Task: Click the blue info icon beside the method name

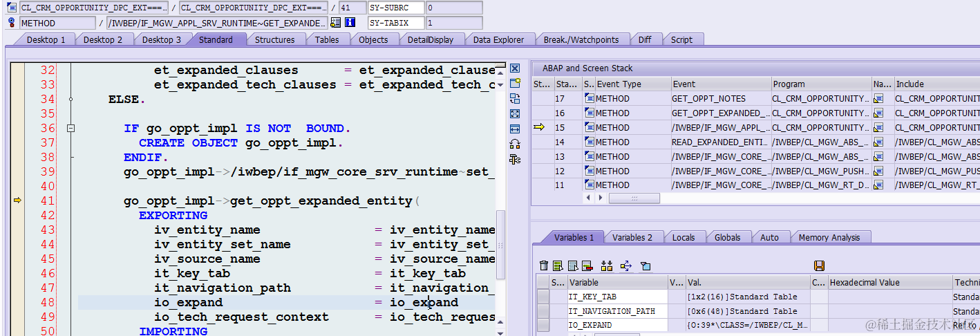Action: (350, 23)
